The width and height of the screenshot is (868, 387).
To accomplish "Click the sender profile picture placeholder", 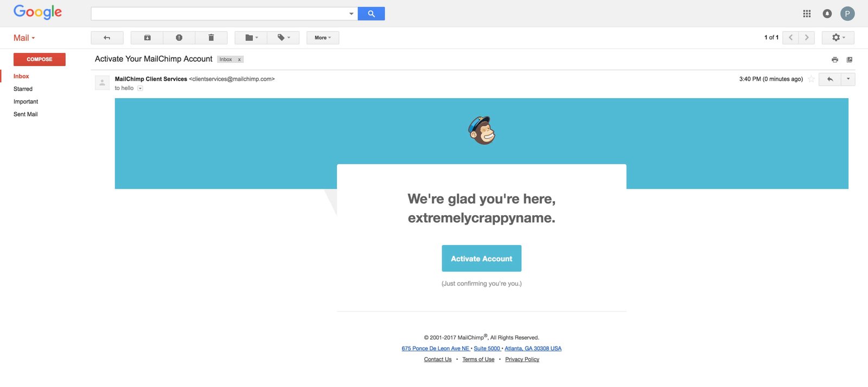I will coord(102,82).
